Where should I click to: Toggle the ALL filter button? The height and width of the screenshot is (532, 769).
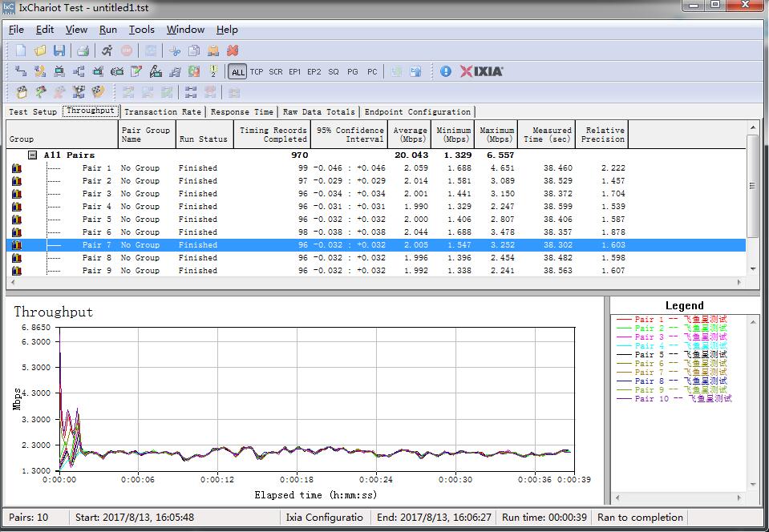(237, 72)
